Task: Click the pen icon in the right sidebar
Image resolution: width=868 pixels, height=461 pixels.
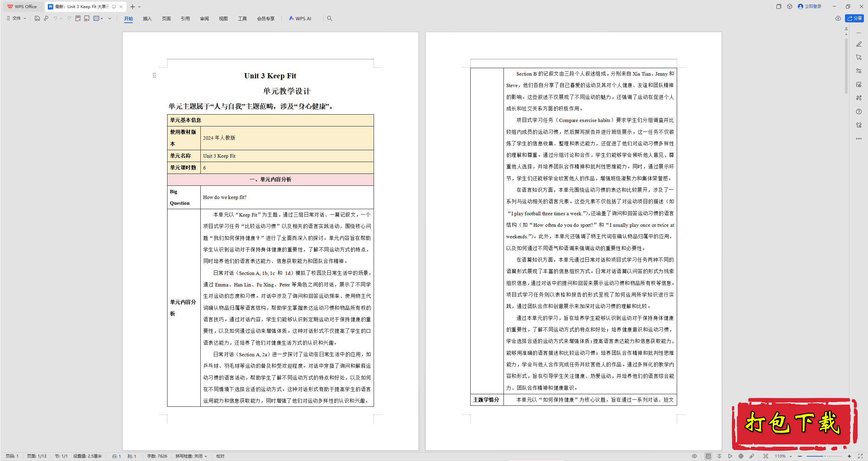Action: (x=859, y=44)
